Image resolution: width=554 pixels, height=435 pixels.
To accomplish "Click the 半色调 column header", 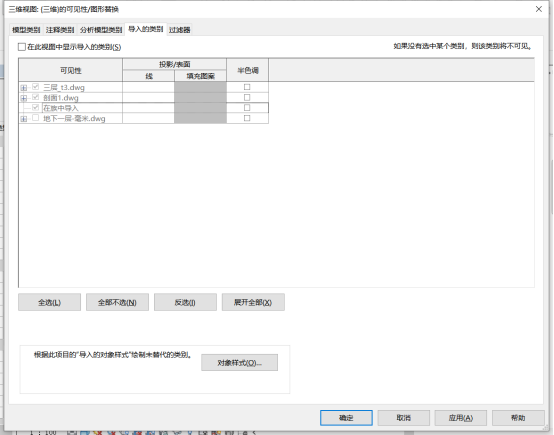I will [x=248, y=70].
